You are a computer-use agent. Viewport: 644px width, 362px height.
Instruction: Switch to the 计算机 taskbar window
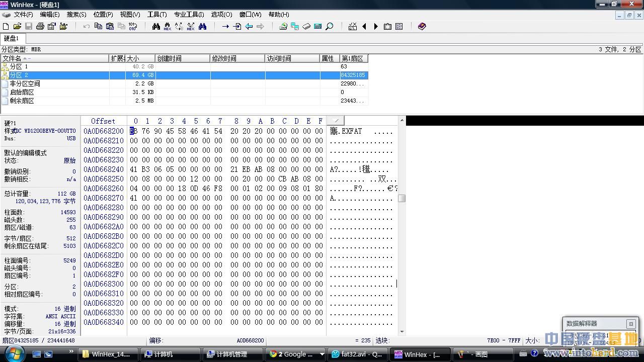[170, 354]
